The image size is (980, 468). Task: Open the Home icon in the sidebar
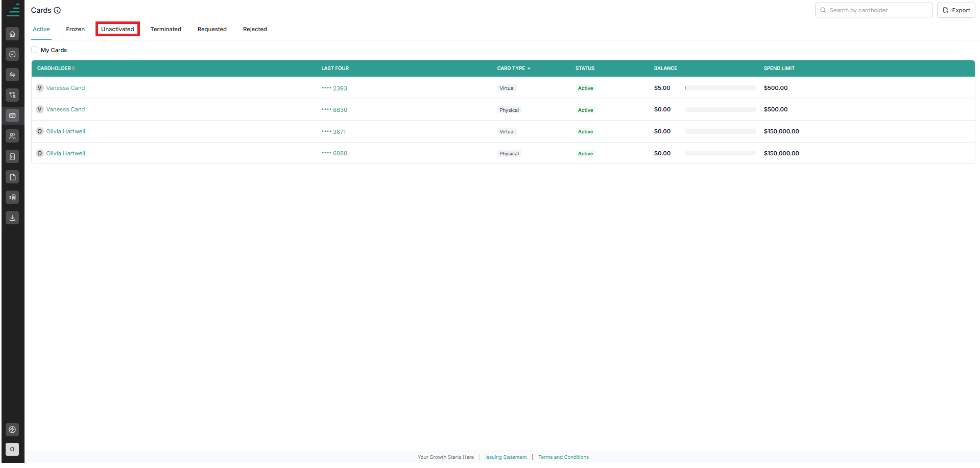(x=12, y=34)
